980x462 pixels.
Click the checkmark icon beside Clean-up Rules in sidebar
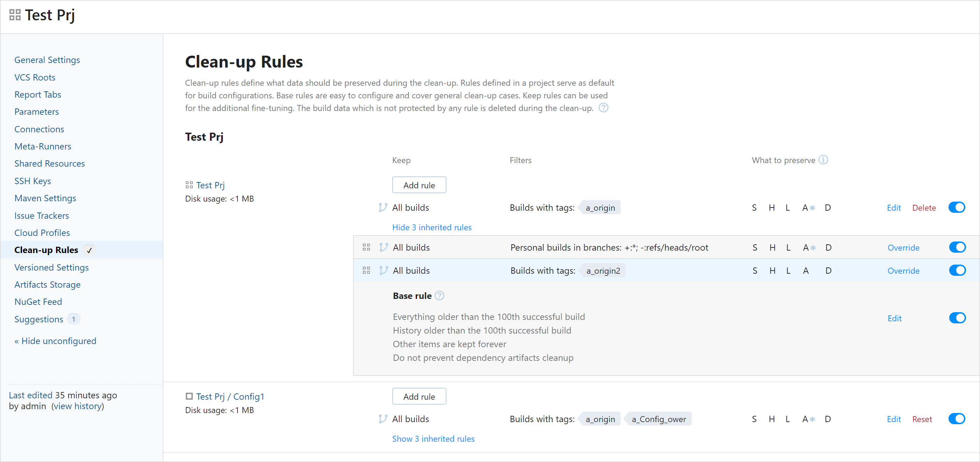tap(90, 250)
